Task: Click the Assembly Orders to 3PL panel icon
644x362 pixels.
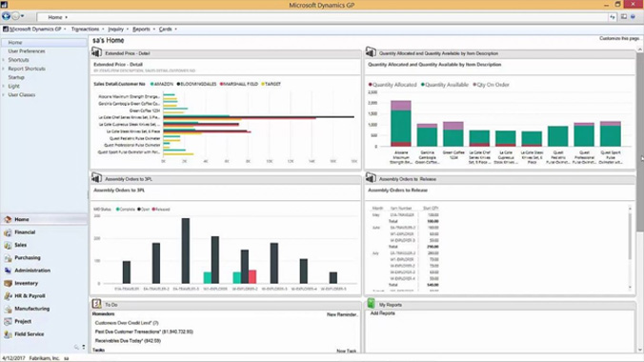Action: pos(96,178)
